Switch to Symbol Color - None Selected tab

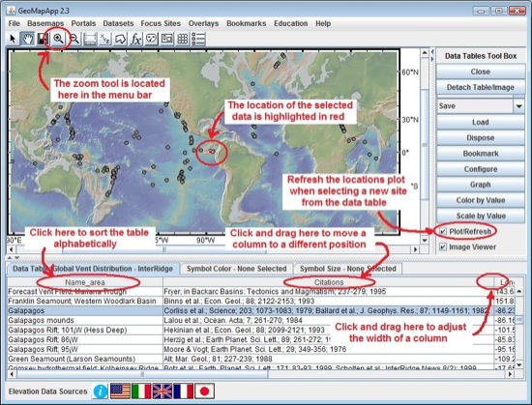(x=236, y=269)
